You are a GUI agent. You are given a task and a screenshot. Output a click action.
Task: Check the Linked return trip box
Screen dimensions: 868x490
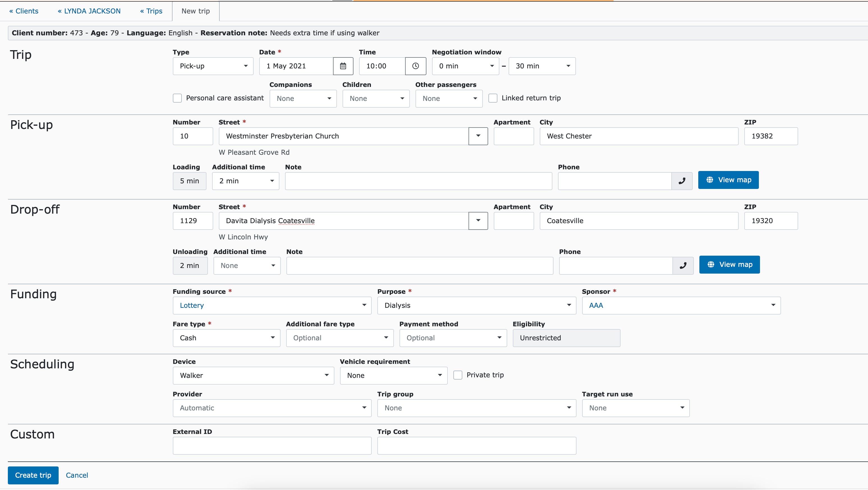pyautogui.click(x=493, y=98)
